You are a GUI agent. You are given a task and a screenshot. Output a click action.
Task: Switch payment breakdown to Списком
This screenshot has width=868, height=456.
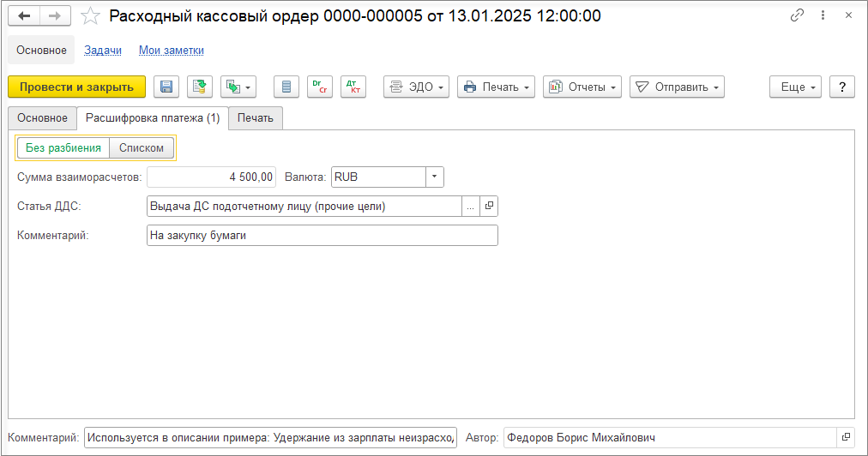click(142, 147)
